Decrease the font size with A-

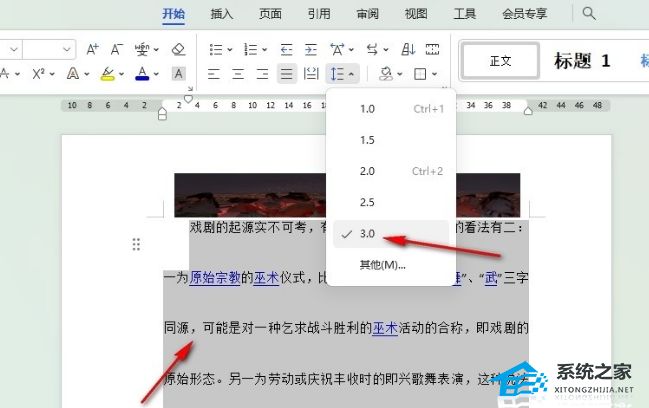pos(117,49)
